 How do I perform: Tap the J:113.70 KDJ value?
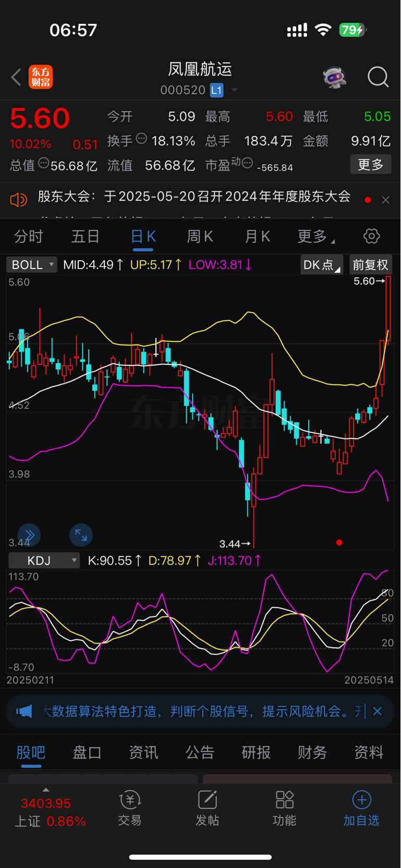tap(235, 560)
